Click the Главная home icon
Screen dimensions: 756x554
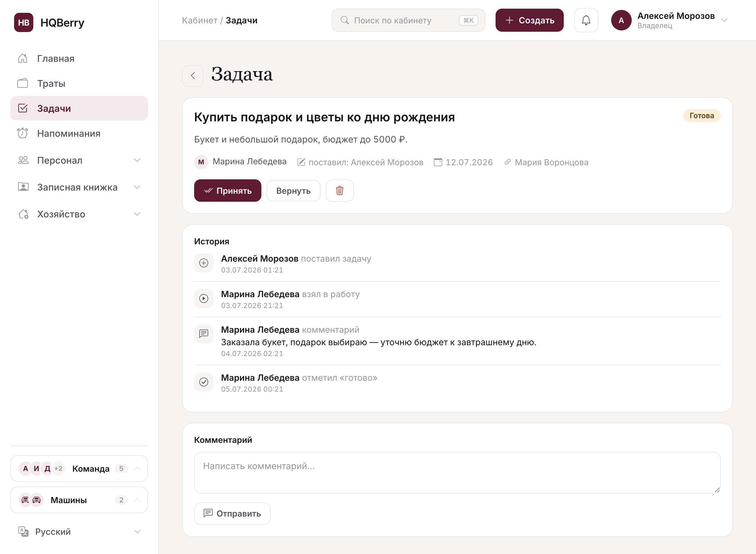click(x=22, y=58)
